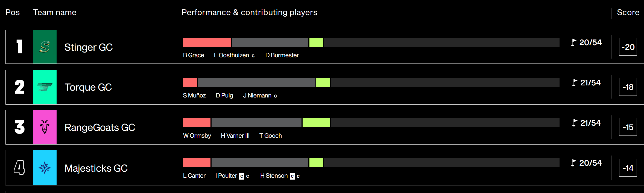Click the Team name column header
644x193 pixels.
click(x=55, y=12)
